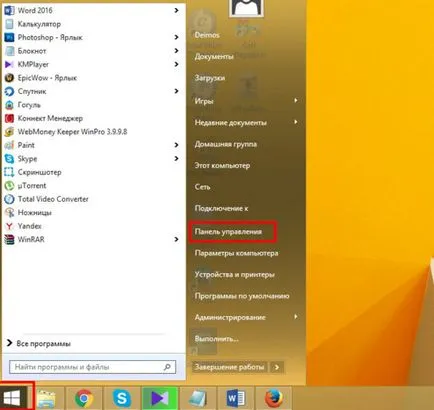Click the EpicWow - Ярлык icon
This screenshot has height=410, width=434.
tap(9, 78)
